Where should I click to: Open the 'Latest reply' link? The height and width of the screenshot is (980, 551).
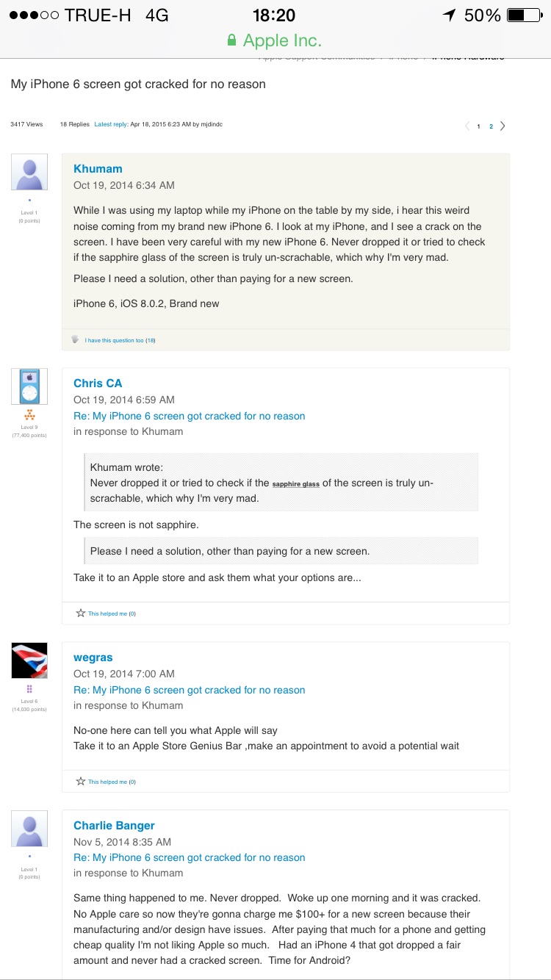[x=111, y=124]
